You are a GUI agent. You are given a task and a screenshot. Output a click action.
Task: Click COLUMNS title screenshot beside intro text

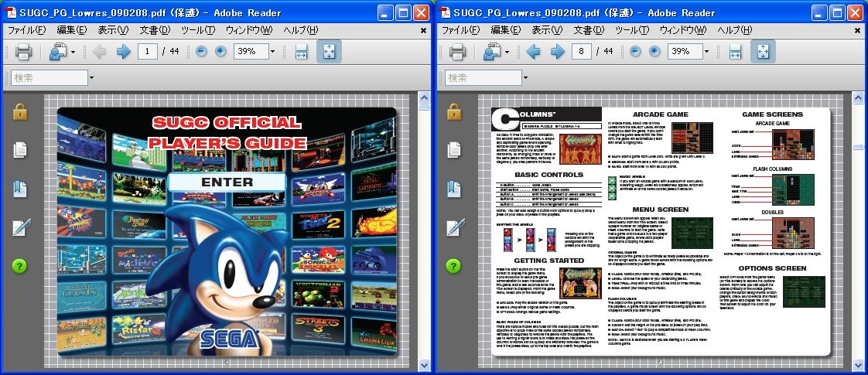[580, 148]
